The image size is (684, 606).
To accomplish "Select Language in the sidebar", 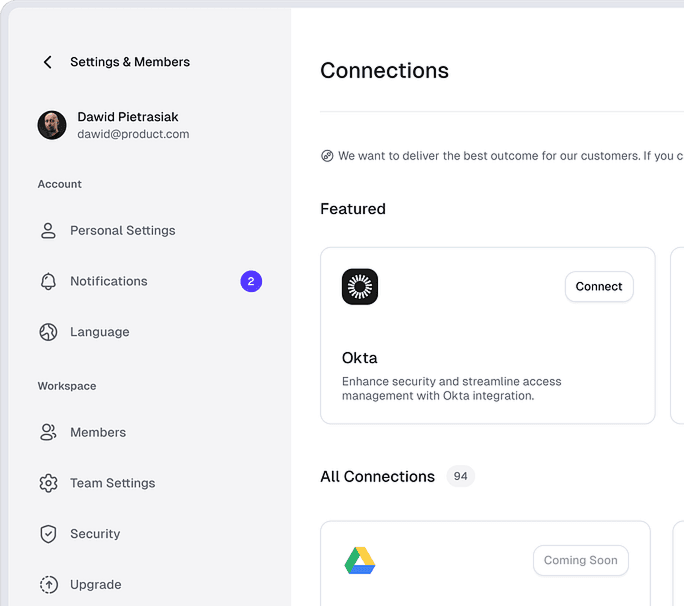I will coord(99,332).
